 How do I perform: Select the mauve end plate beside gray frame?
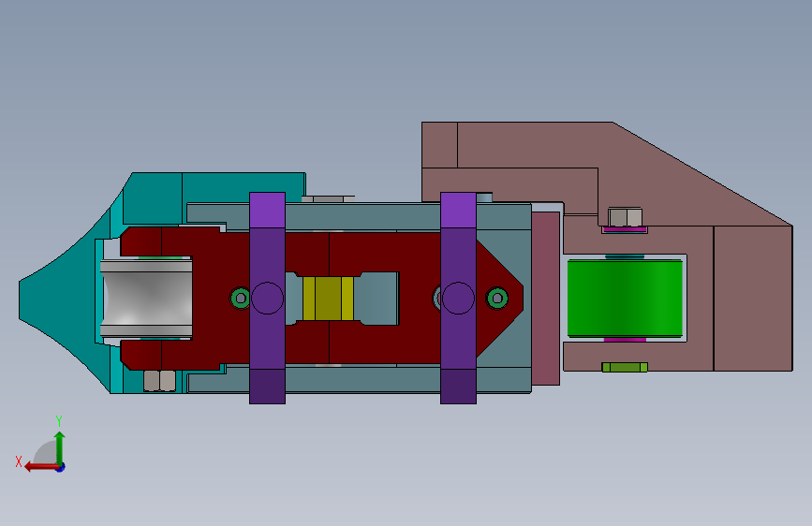(546, 299)
